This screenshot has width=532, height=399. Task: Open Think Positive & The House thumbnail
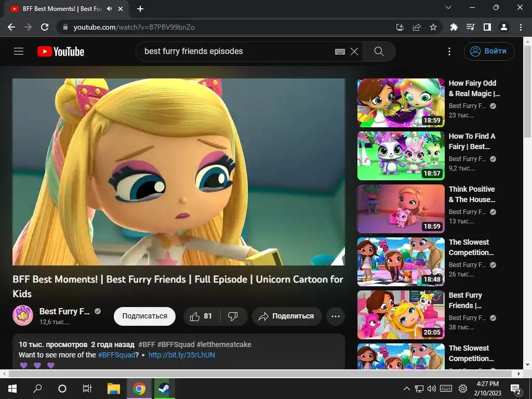[x=401, y=209]
